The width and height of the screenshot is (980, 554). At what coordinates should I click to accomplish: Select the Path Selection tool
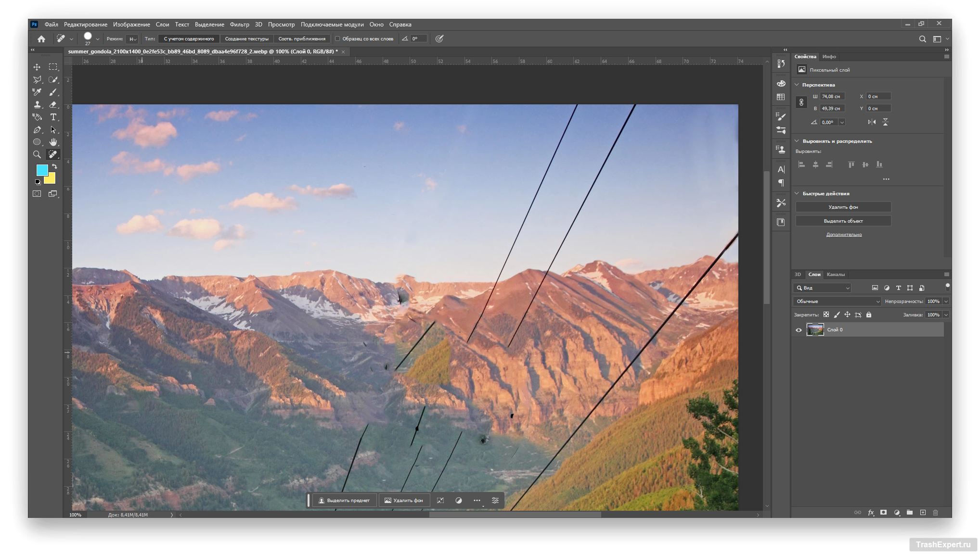[53, 129]
